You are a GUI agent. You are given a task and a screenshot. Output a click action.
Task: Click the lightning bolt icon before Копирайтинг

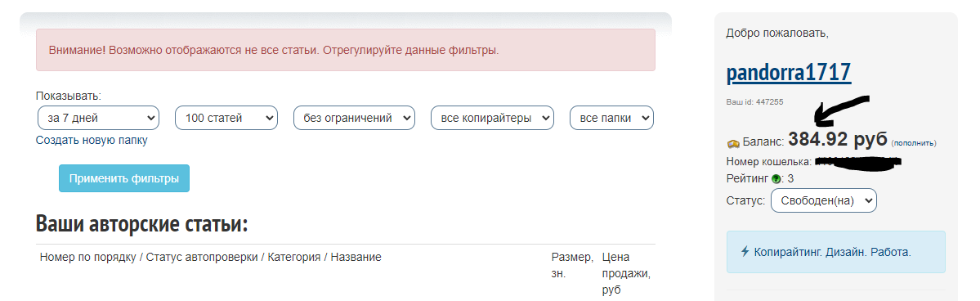coord(745,252)
